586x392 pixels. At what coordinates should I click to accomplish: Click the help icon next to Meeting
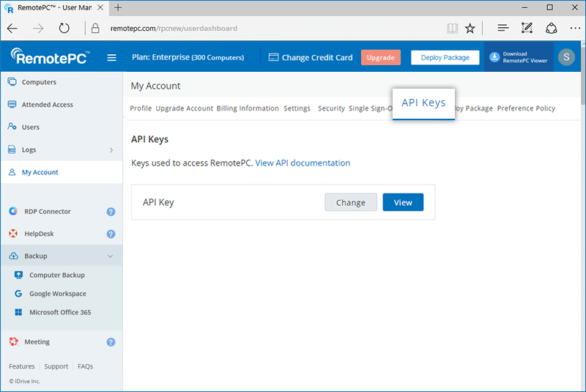111,342
